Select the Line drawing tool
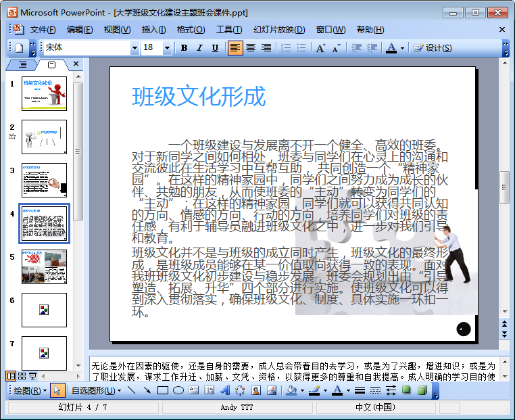The width and height of the screenshot is (515, 420). click(131, 390)
